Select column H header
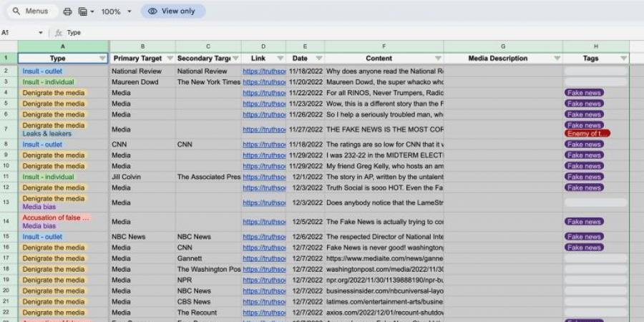644x322 pixels. (x=595, y=47)
